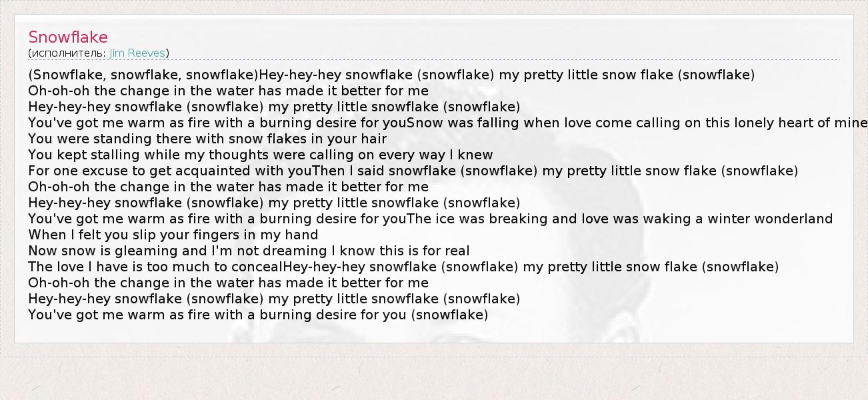868x400 pixels.
Task: Click 'Now snow is gleaming' lyric line
Action: pos(249,251)
